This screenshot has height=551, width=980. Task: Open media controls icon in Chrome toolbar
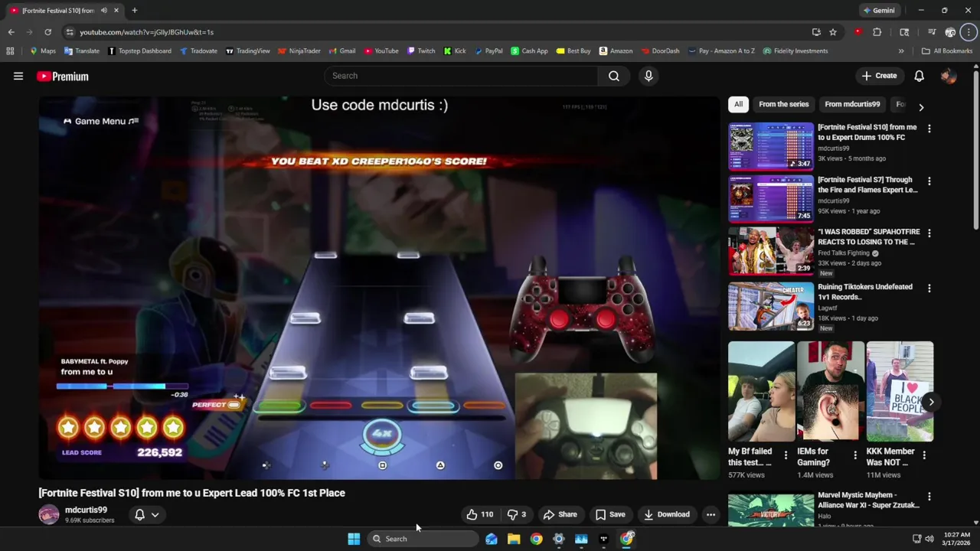coord(932,32)
